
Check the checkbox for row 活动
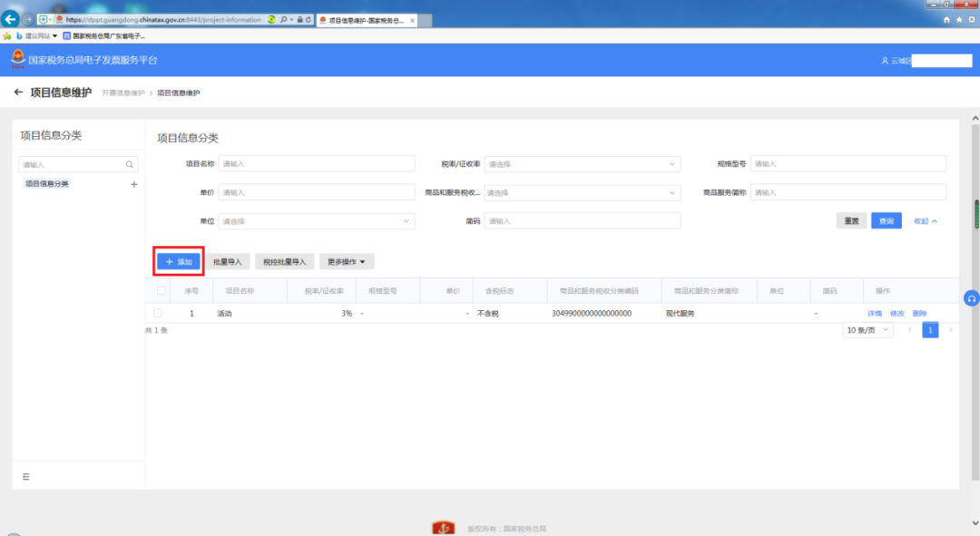tap(158, 313)
